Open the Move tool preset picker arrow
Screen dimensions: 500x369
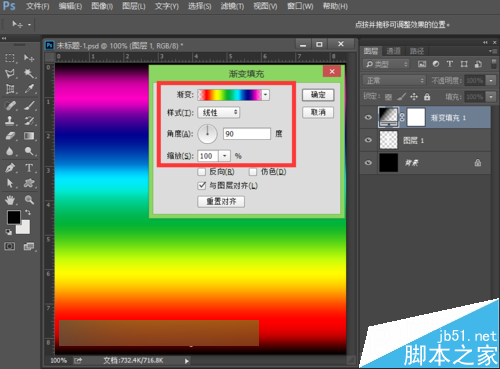tap(29, 25)
